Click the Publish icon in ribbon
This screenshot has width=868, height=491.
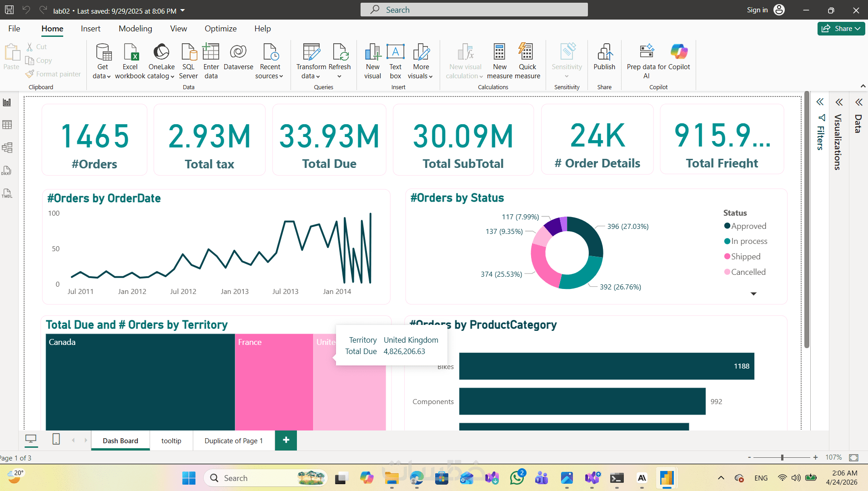tap(604, 57)
